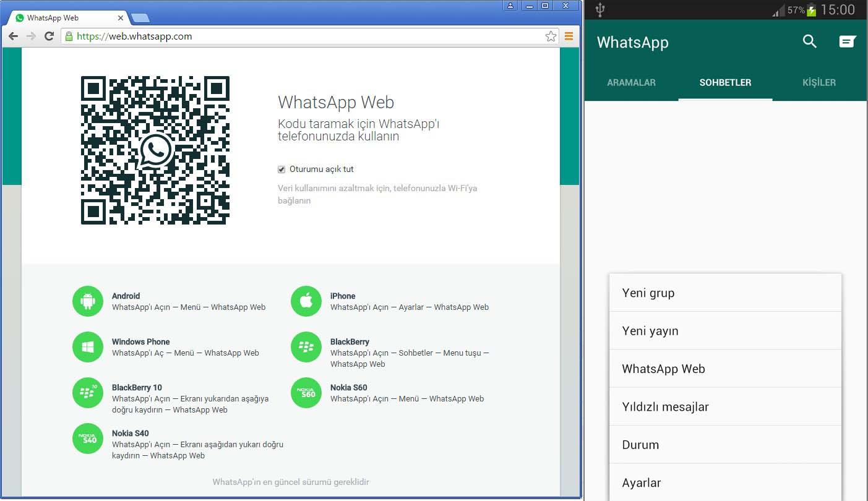Click the browser back arrow button

tap(13, 36)
